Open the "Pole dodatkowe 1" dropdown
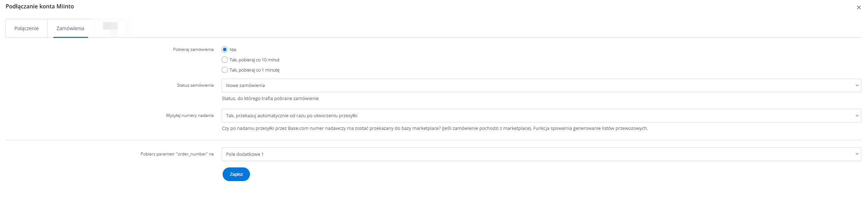This screenshot has height=199, width=868. [540, 154]
